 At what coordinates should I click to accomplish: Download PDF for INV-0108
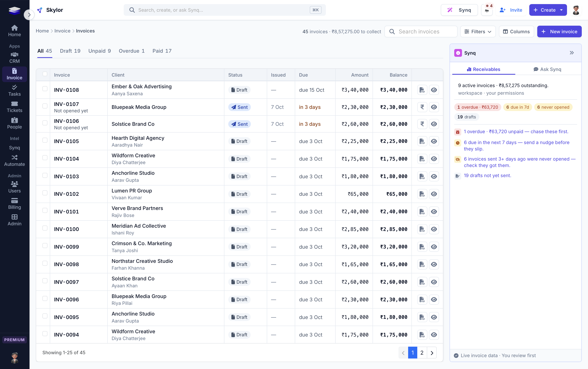pyautogui.click(x=422, y=90)
